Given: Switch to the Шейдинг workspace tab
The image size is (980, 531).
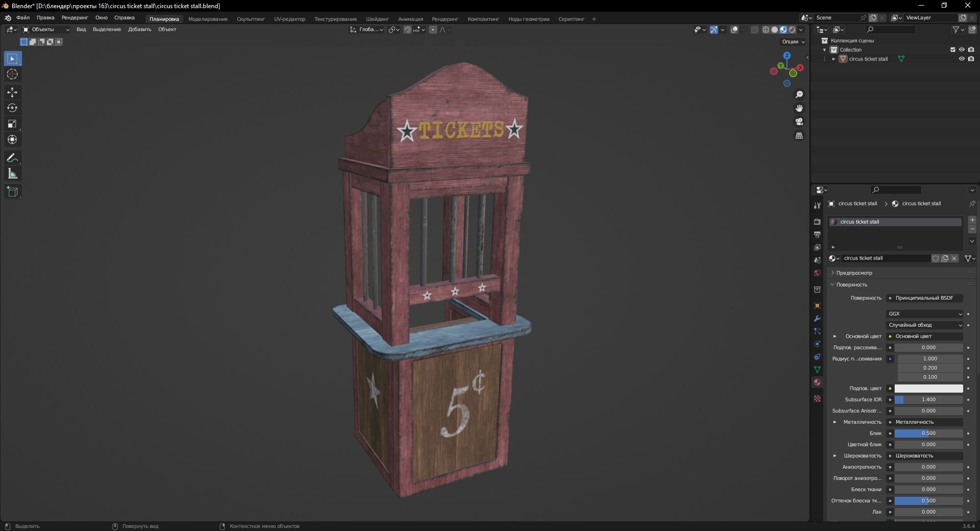Looking at the screenshot, I should pyautogui.click(x=377, y=19).
